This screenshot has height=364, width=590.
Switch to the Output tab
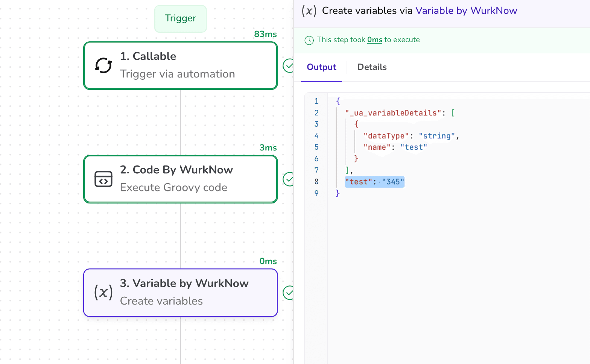[321, 67]
